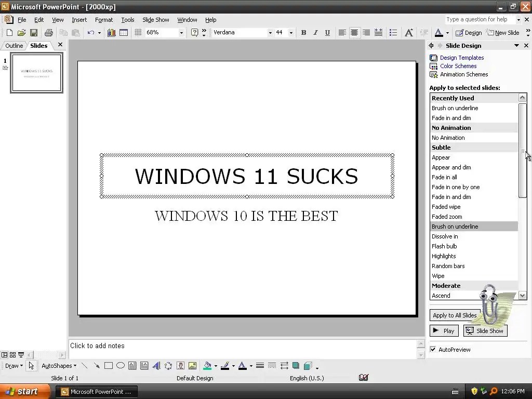Image resolution: width=532 pixels, height=399 pixels.
Task: Insert a Text Box
Action: pos(132,366)
